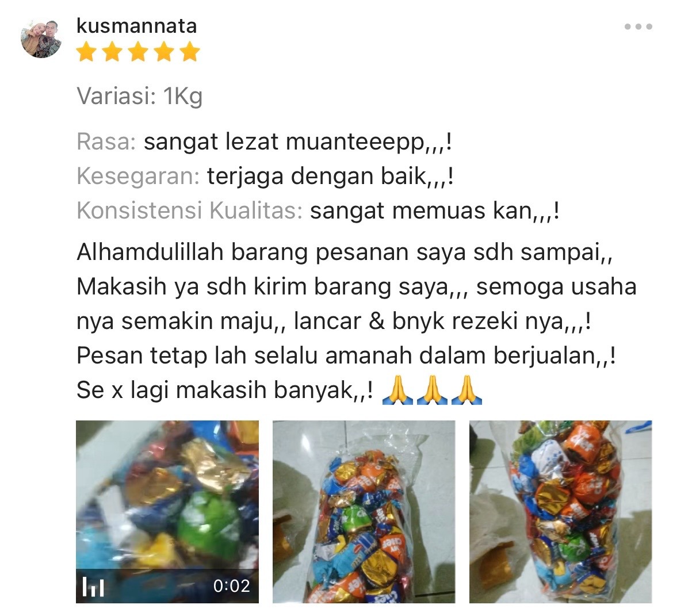
Task: Click the Rasa rating text line
Action: 265,141
